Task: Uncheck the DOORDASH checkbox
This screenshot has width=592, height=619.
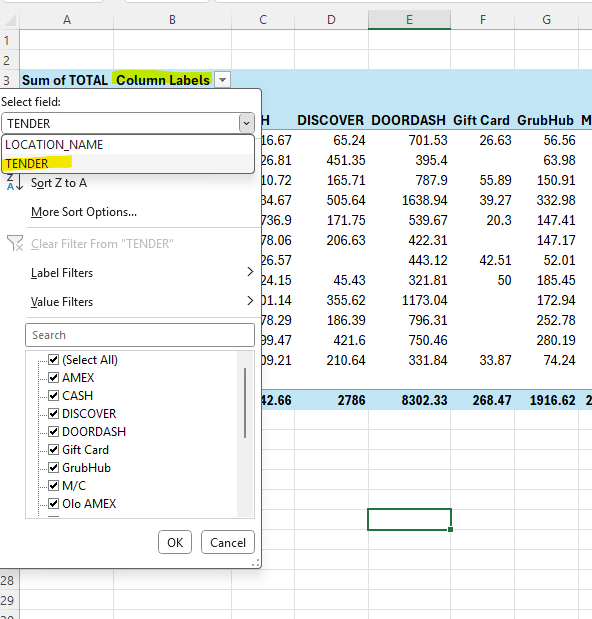Action: click(53, 431)
